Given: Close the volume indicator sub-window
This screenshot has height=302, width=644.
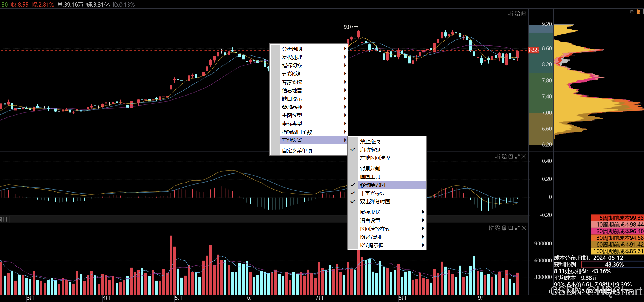Looking at the screenshot, I should 524,228.
